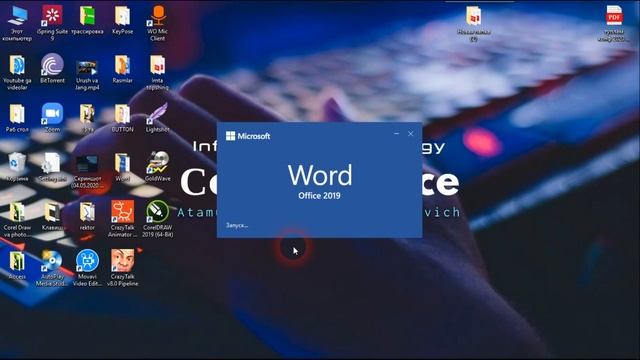Screen dimensions: 640x360
Task: Open the BUTTON folder
Action: pyautogui.click(x=122, y=118)
